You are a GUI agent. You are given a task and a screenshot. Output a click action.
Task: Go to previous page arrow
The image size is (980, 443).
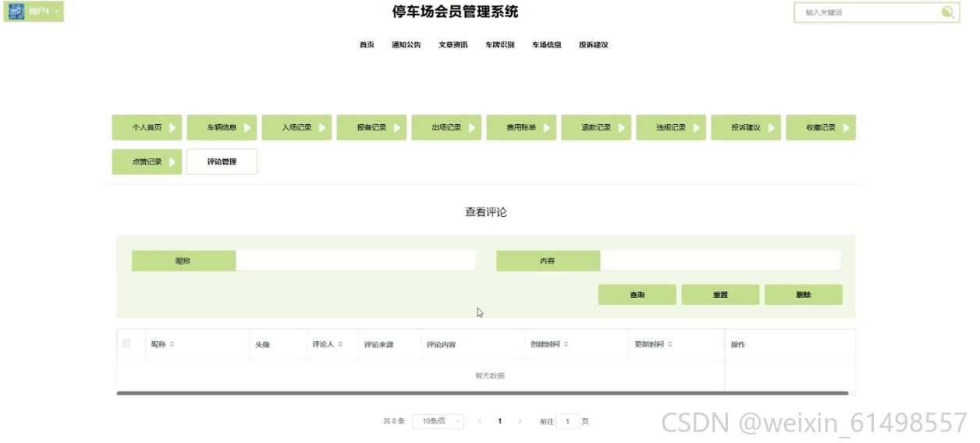pos(480,421)
